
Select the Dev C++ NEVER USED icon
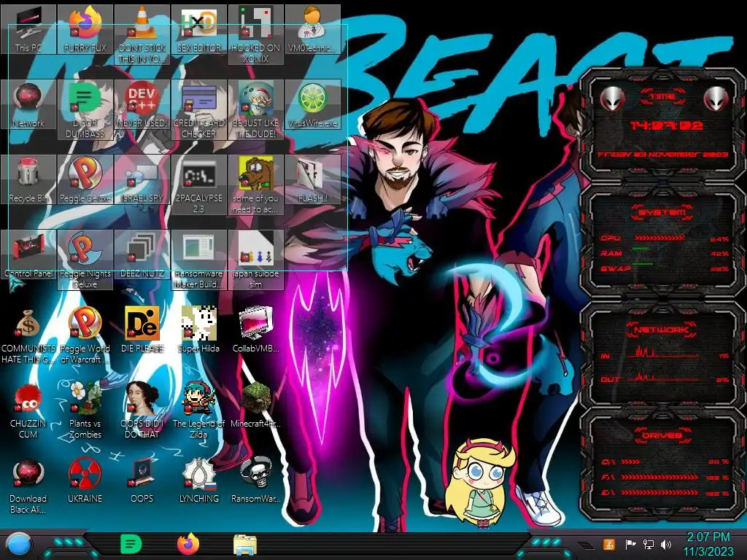[142, 104]
